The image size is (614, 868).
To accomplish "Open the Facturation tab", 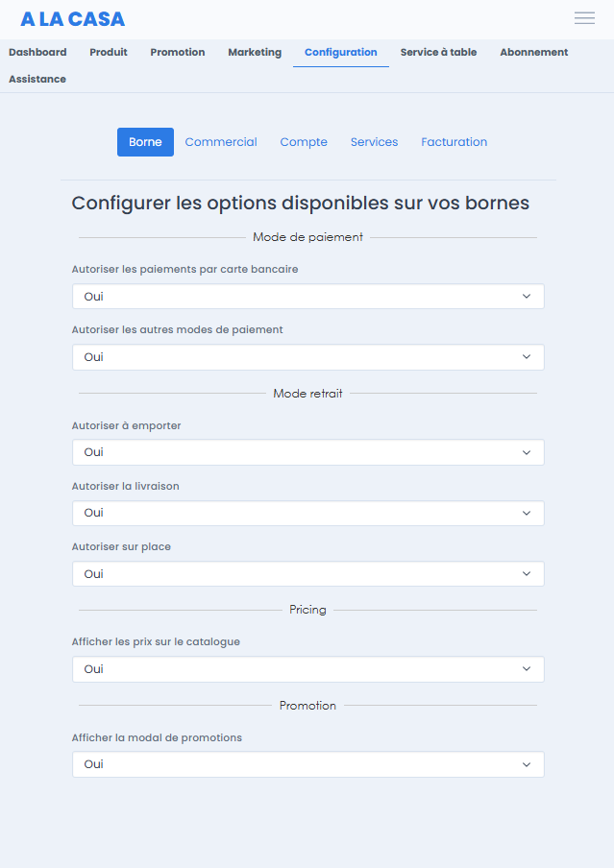I will [454, 142].
